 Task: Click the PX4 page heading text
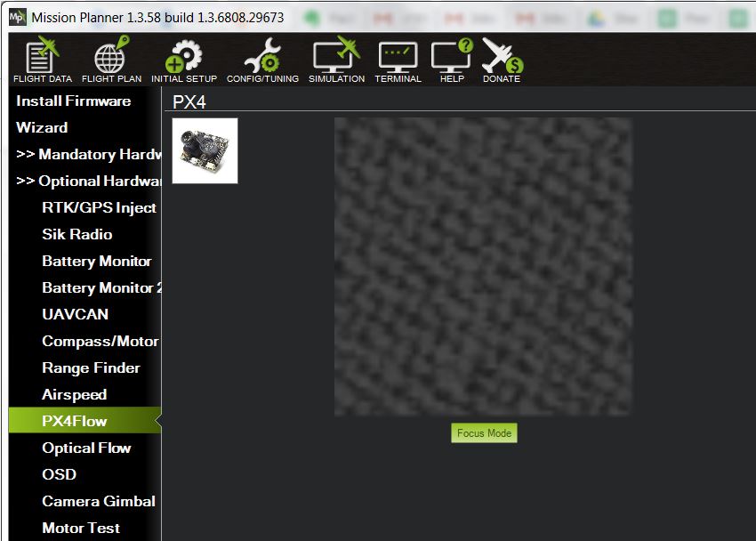point(189,102)
